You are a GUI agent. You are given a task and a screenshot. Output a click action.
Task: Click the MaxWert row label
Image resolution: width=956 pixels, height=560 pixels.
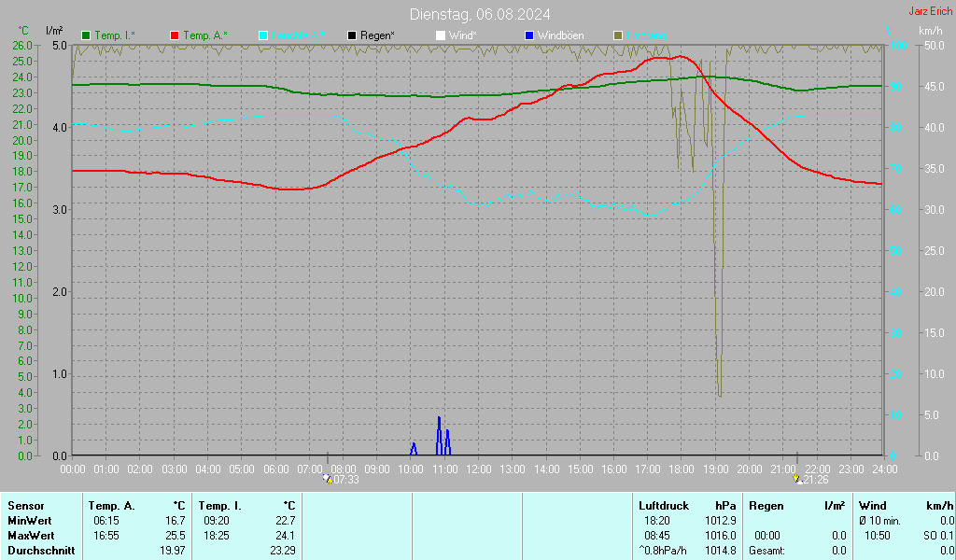click(x=31, y=536)
